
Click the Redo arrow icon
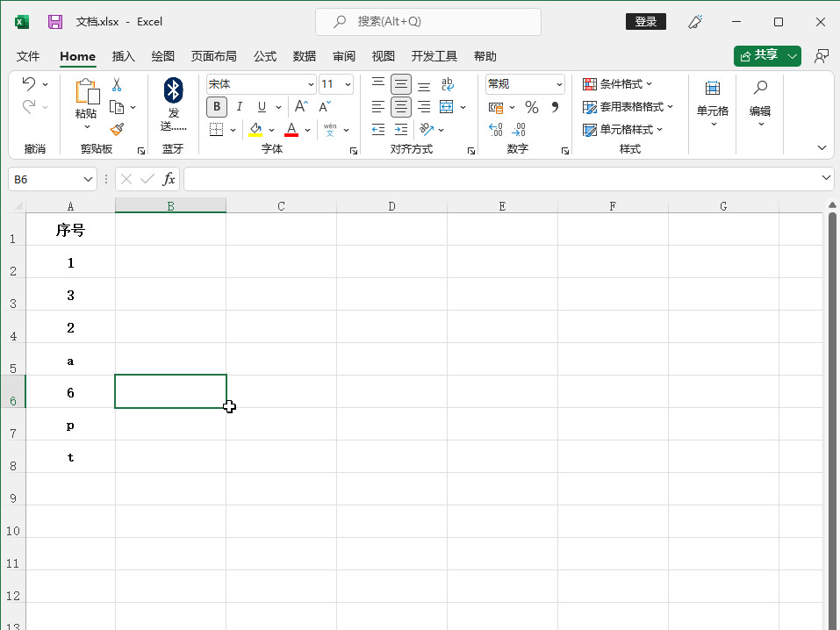(29, 106)
